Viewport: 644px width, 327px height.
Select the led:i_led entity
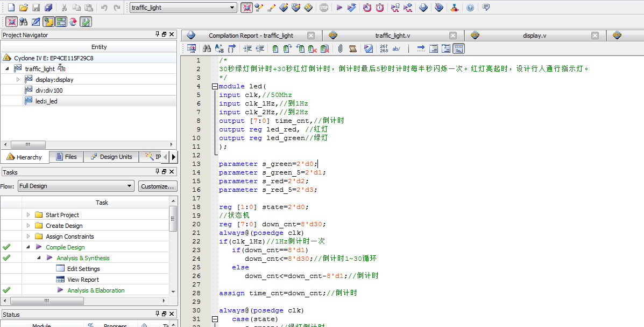(46, 101)
